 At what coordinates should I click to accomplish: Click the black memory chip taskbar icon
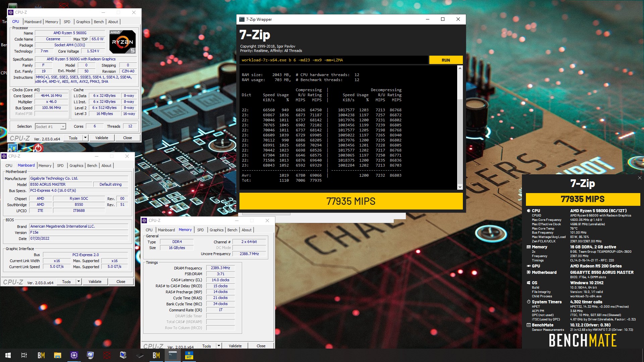pos(140,355)
